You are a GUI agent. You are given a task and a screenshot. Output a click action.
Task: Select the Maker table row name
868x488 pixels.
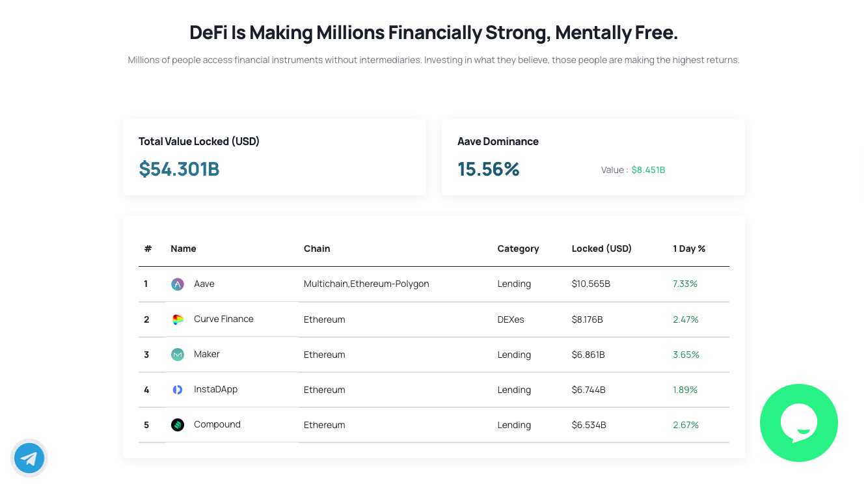[x=207, y=354]
